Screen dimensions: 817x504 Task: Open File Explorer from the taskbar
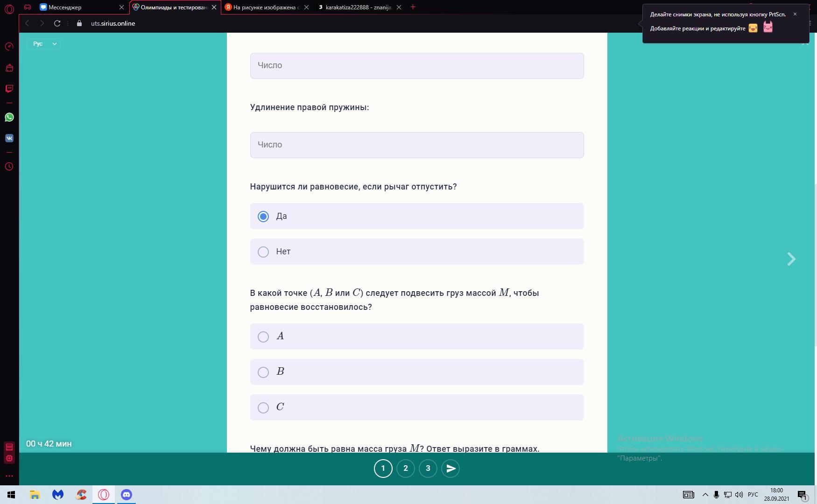click(35, 495)
